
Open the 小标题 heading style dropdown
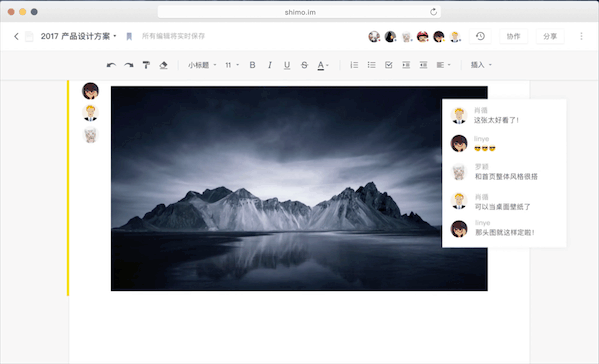(x=202, y=65)
